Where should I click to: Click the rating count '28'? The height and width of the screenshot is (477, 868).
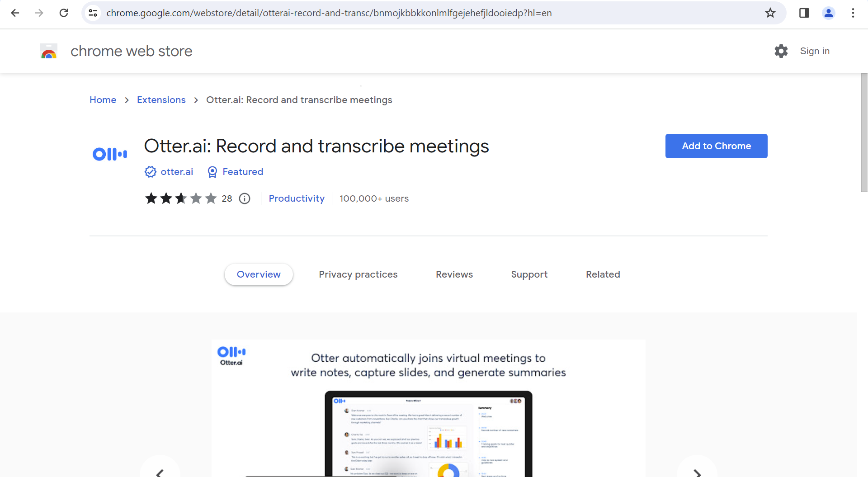tap(227, 198)
